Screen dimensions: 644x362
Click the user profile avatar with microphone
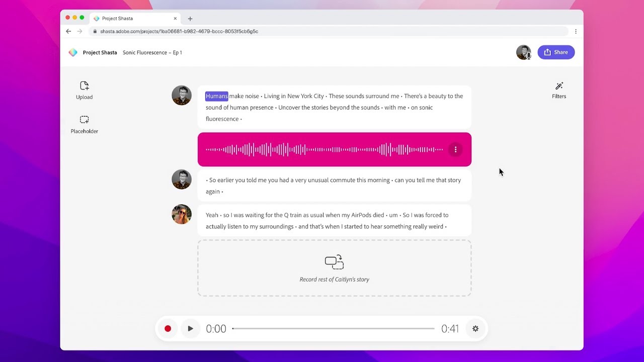[x=523, y=52]
